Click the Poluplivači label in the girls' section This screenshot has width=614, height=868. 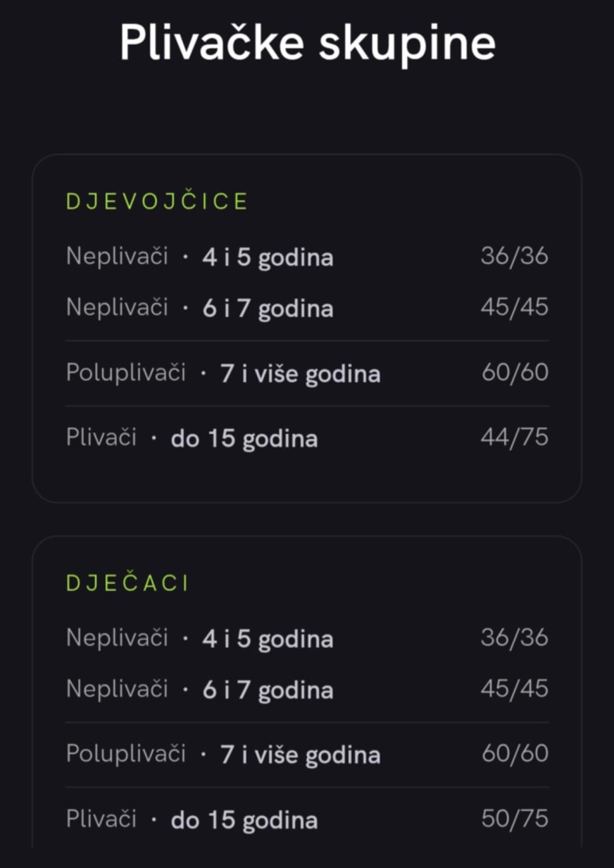point(126,373)
